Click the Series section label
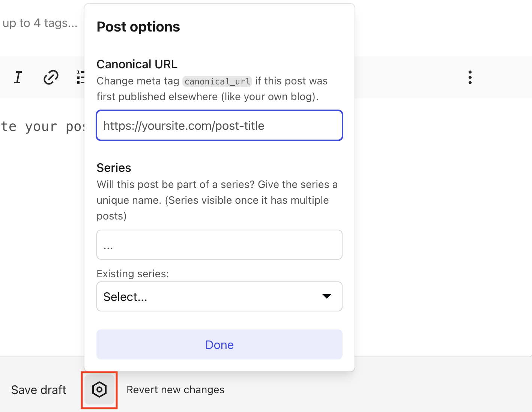The height and width of the screenshot is (412, 532). [114, 168]
